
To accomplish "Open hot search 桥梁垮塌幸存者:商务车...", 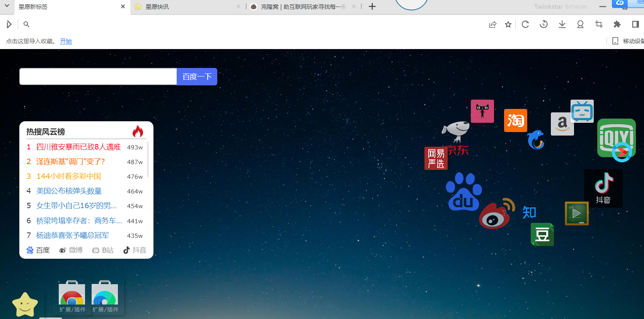I will click(x=79, y=221).
